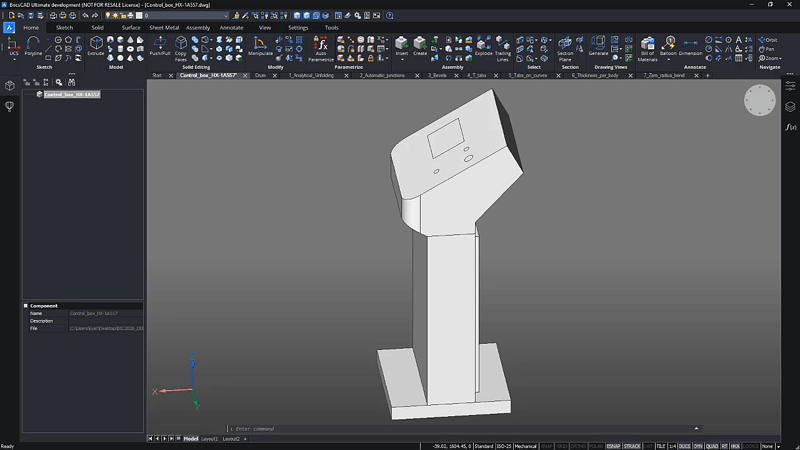Viewport: 800px width, 450px height.
Task: Open the Explode assembly tool
Action: (483, 45)
